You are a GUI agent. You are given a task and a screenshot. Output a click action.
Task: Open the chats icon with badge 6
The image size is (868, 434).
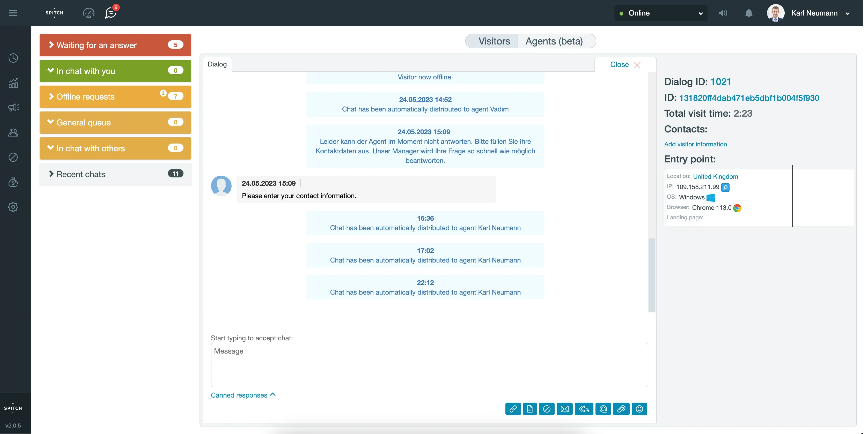pos(111,13)
